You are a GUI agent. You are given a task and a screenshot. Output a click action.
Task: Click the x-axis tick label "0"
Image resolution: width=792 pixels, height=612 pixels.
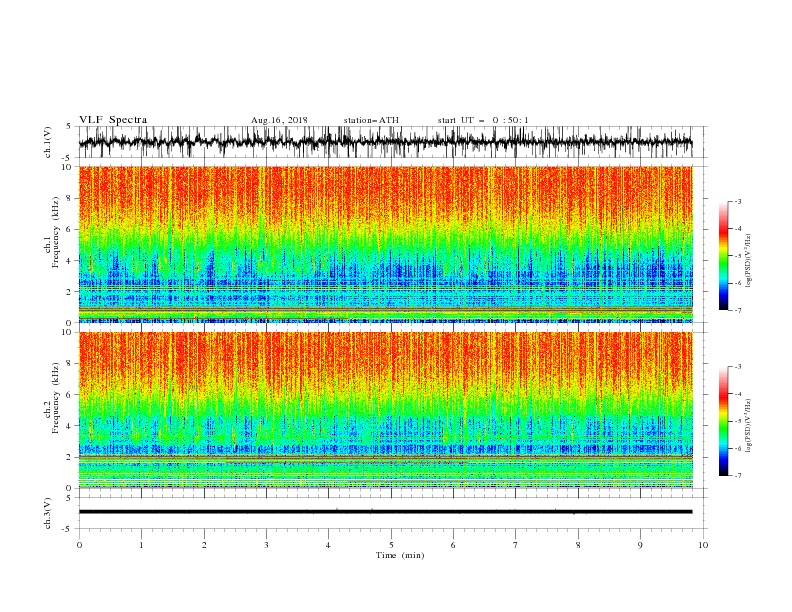point(79,545)
